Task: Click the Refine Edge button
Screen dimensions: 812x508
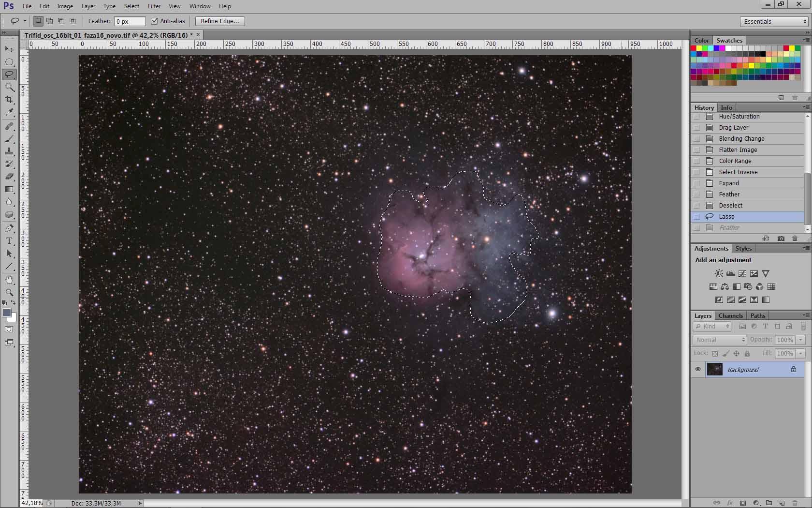Action: [220, 21]
